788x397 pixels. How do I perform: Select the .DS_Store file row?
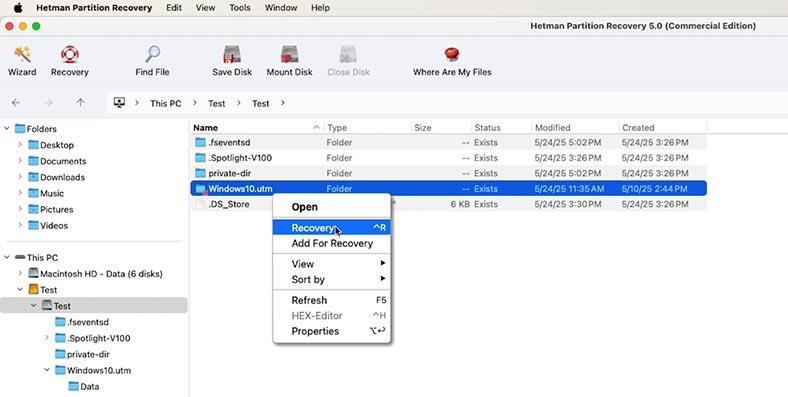(x=448, y=205)
